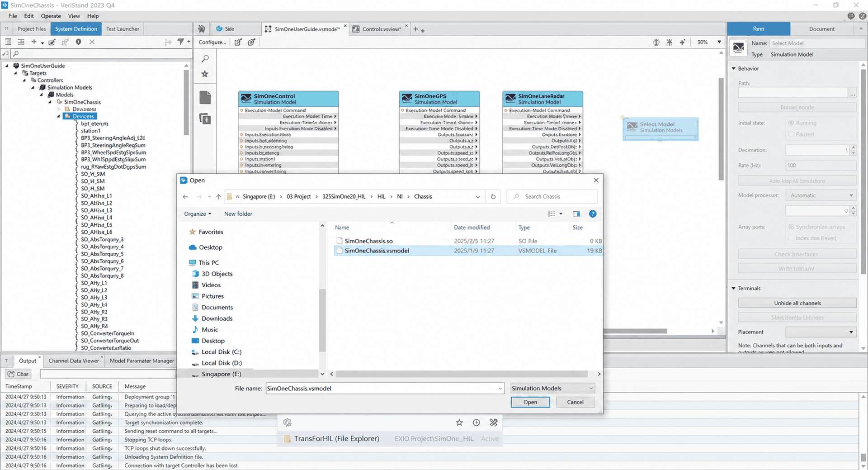Click the diagram canvas vertical scrollbar

tap(721, 129)
